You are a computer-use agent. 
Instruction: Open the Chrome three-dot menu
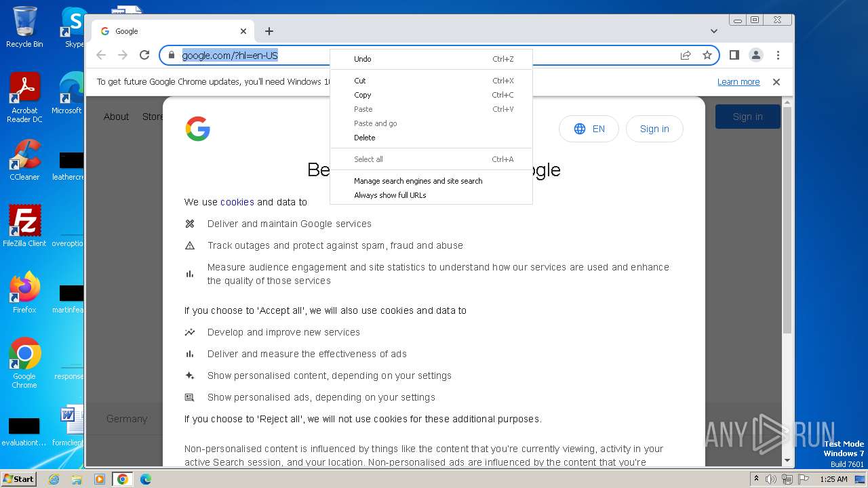click(x=778, y=55)
